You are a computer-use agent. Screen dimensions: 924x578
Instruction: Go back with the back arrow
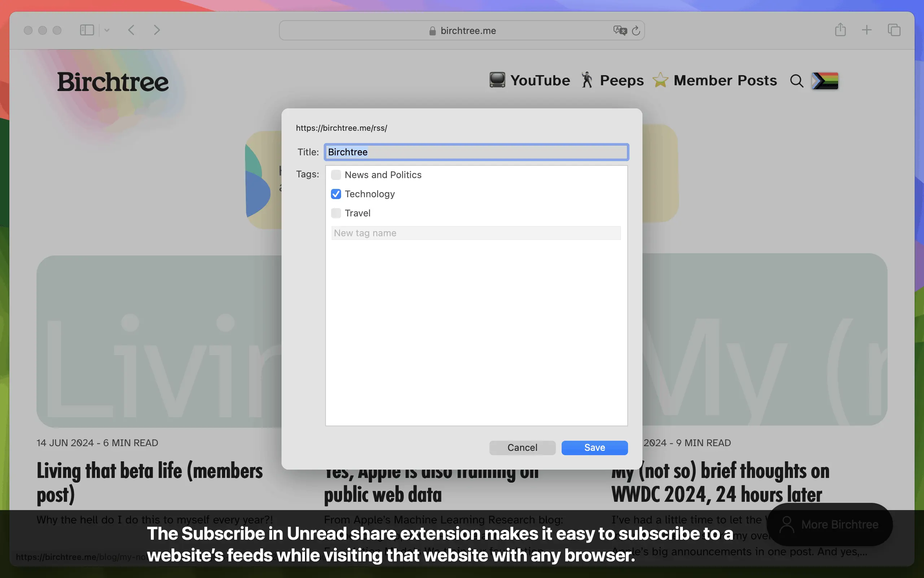(x=131, y=30)
